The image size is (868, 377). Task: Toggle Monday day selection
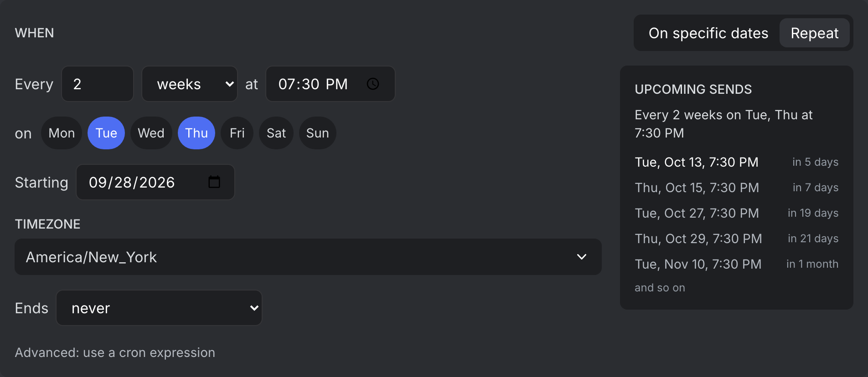62,133
